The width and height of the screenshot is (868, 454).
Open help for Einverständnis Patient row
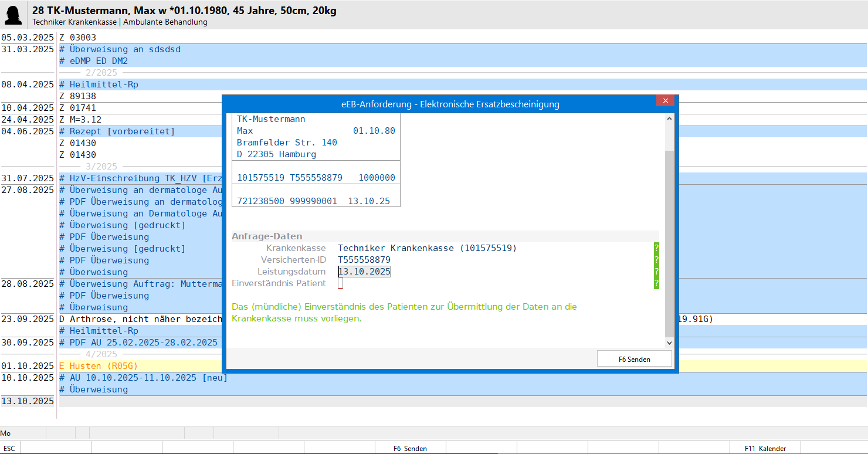(656, 283)
